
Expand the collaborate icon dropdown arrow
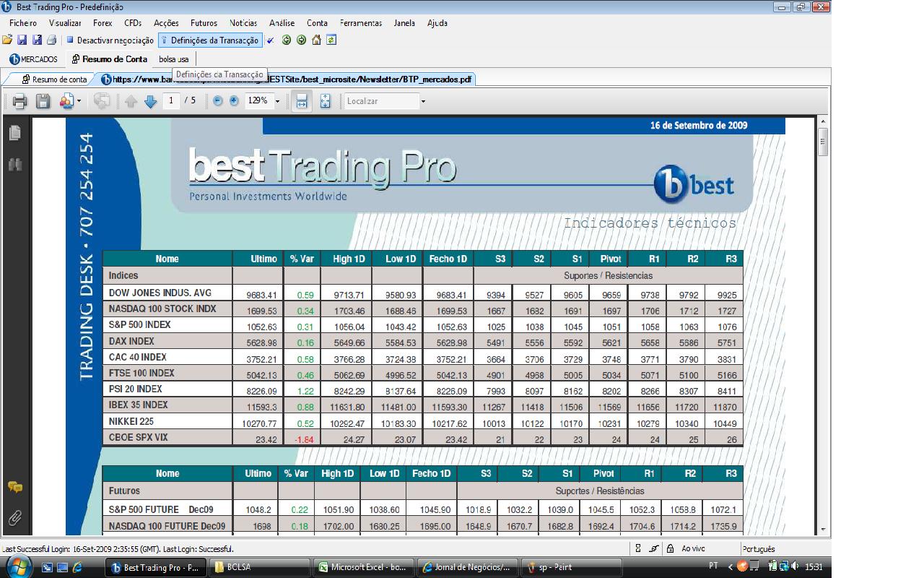pyautogui.click(x=79, y=101)
